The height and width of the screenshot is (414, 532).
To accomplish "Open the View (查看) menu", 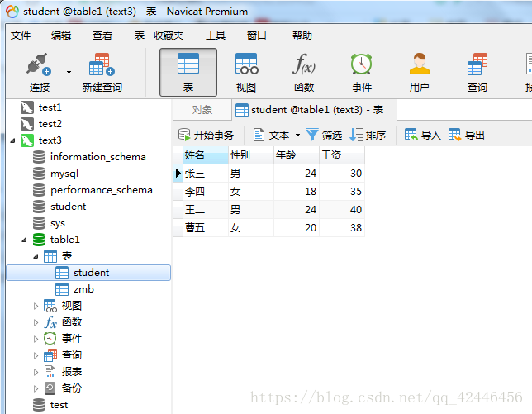I will (x=102, y=36).
